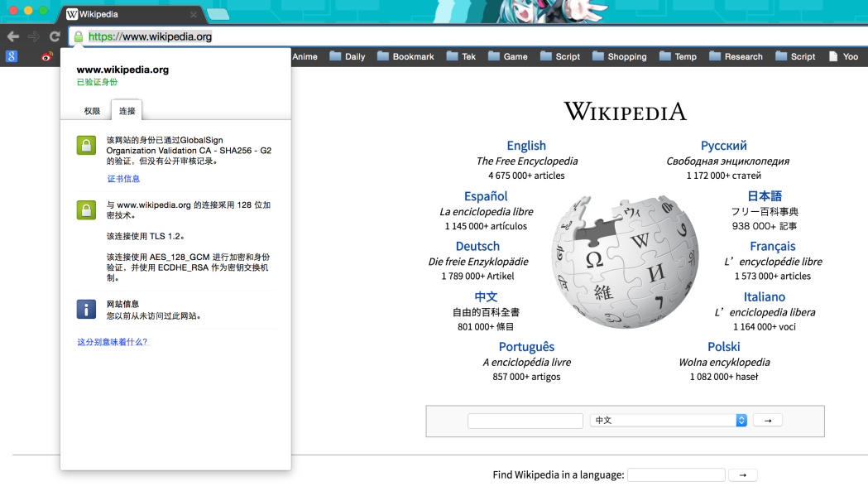This screenshot has width=868, height=491.
Task: Click the 这分别意味着什么? link
Action: [113, 342]
